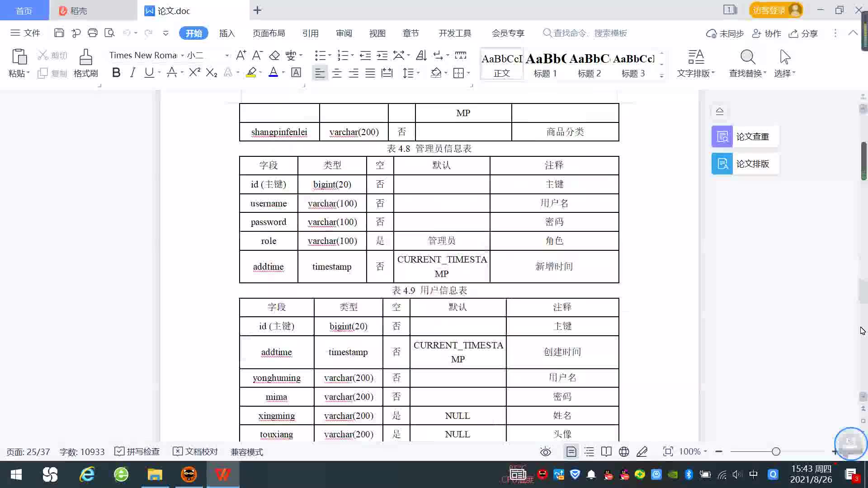This screenshot has height=488, width=868.
Task: Click the italic formatting icon
Action: pyautogui.click(x=132, y=73)
